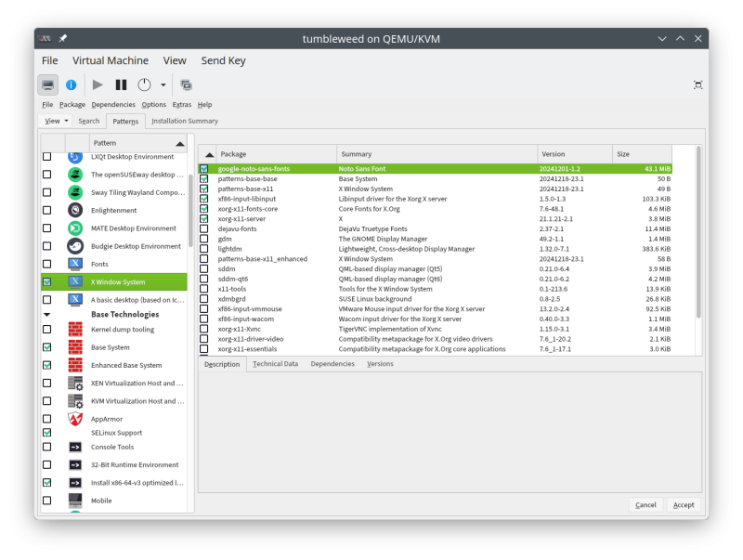Open the YaST Extras menu

click(x=182, y=105)
